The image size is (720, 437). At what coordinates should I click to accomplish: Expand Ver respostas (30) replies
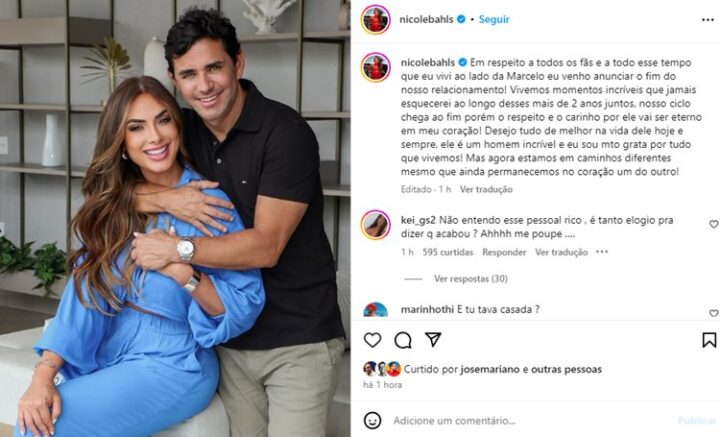pyautogui.click(x=471, y=279)
